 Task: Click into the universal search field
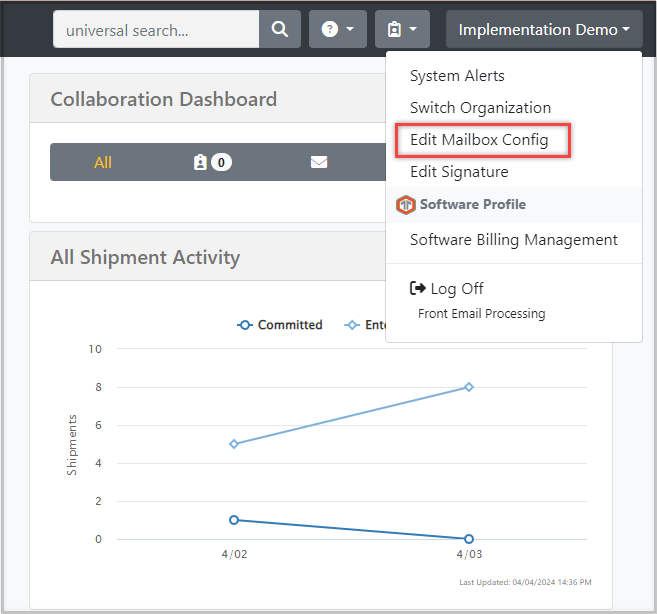(156, 30)
